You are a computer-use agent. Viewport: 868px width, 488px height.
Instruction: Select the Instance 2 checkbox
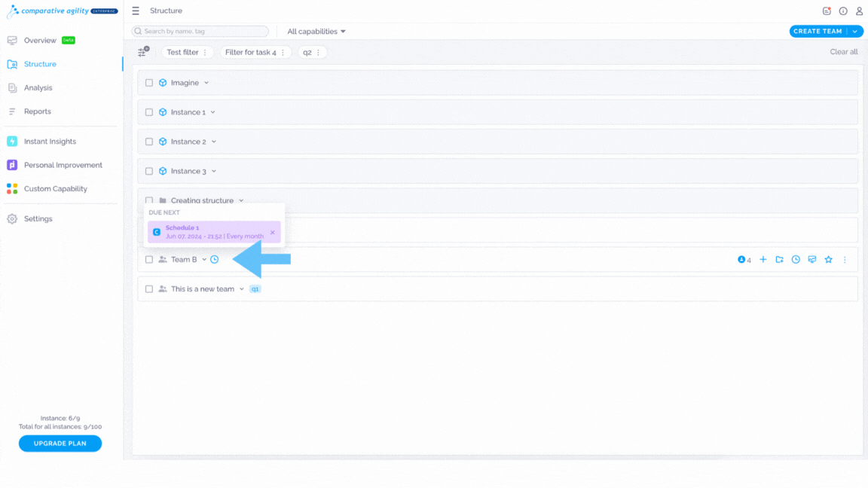tap(149, 142)
